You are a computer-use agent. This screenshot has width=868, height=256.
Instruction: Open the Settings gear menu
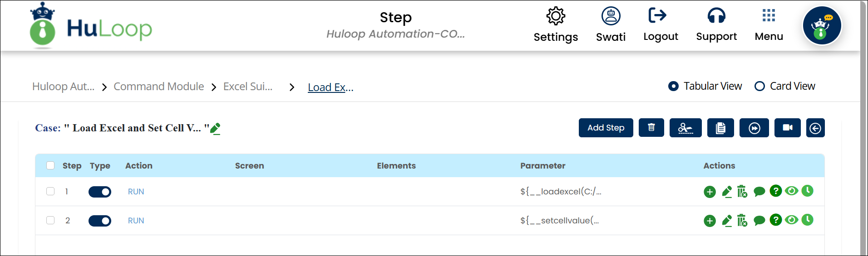click(x=556, y=24)
